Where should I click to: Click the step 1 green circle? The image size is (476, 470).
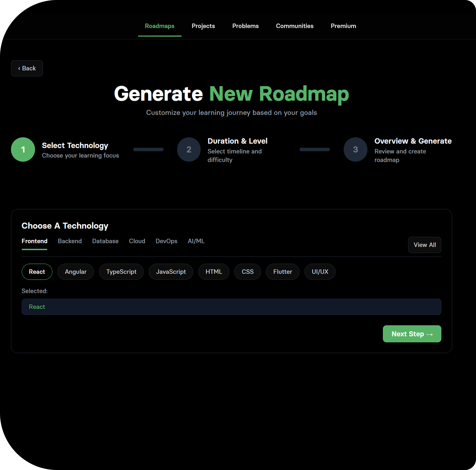coord(23,149)
